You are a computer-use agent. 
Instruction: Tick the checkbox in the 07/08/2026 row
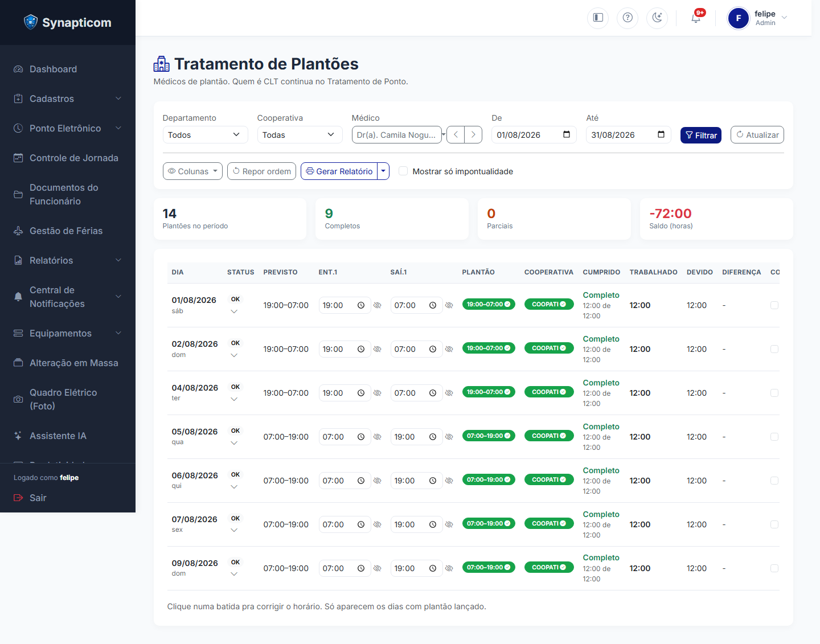[x=774, y=524]
